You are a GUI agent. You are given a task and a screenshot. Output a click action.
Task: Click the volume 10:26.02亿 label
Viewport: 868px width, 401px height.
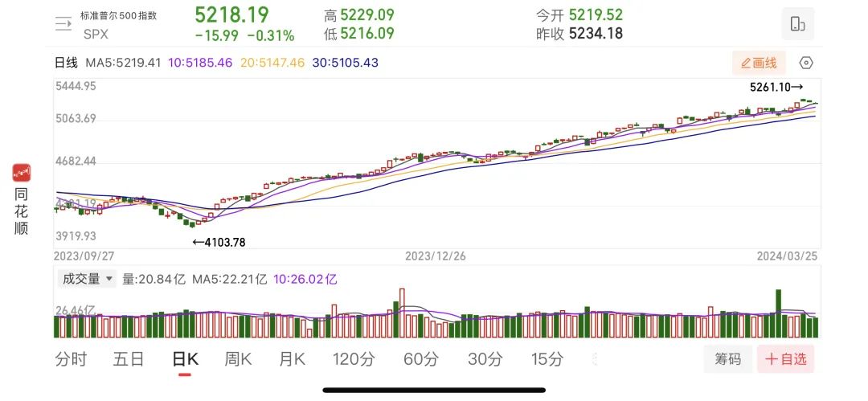[305, 279]
